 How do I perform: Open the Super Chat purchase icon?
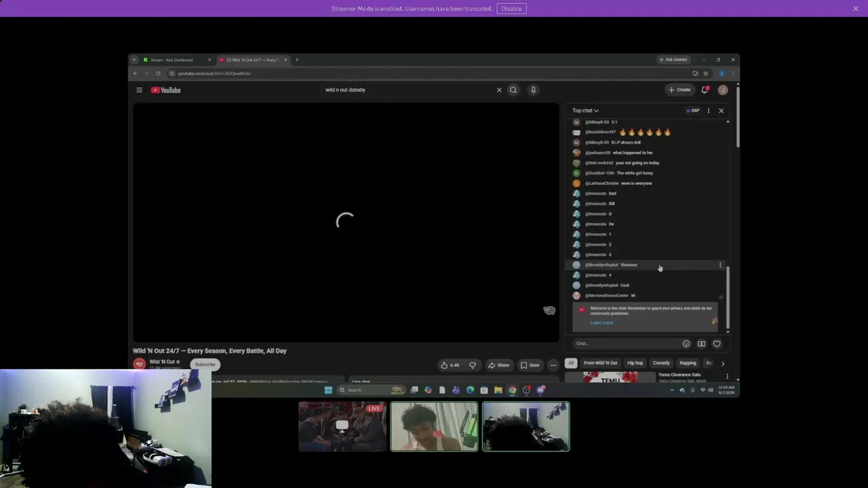[x=701, y=344]
